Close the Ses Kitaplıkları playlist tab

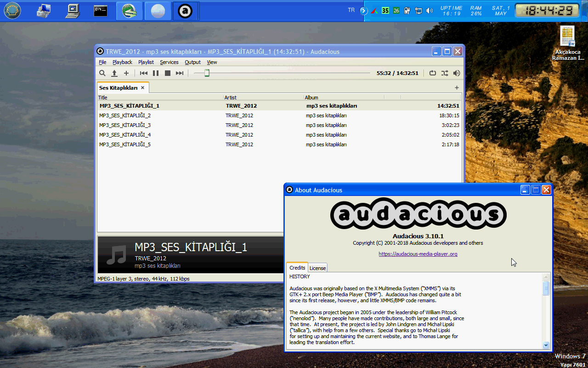click(x=143, y=87)
